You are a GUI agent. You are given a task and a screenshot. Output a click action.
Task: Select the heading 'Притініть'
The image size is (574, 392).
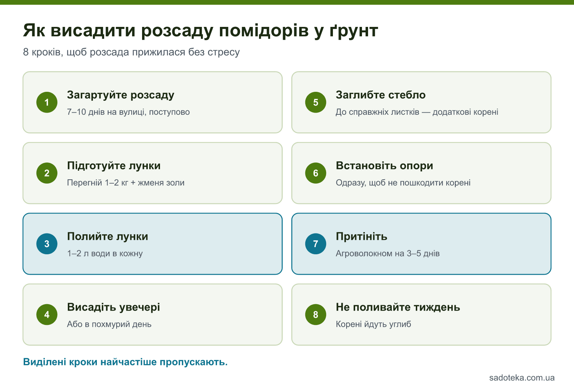(362, 236)
